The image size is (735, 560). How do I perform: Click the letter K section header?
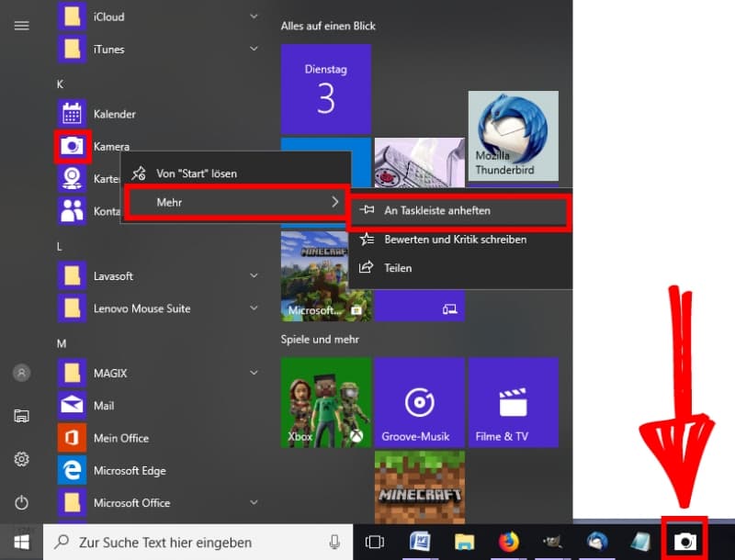60,84
